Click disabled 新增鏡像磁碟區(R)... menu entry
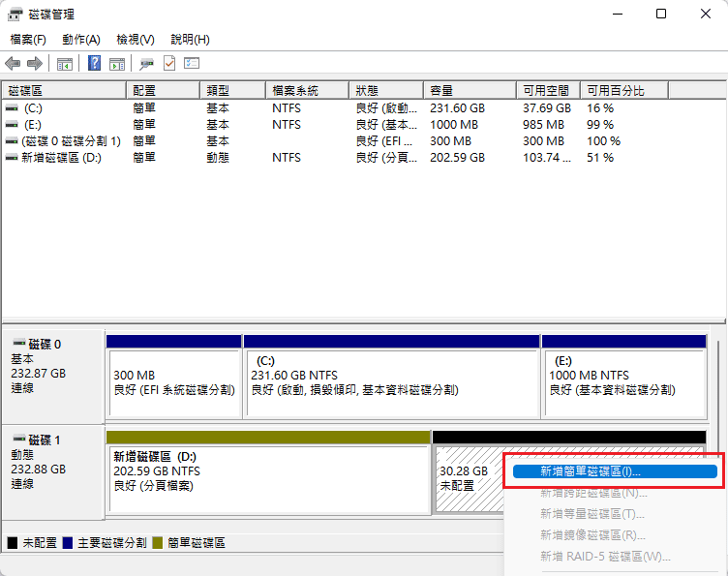This screenshot has height=576, width=728. 592,535
